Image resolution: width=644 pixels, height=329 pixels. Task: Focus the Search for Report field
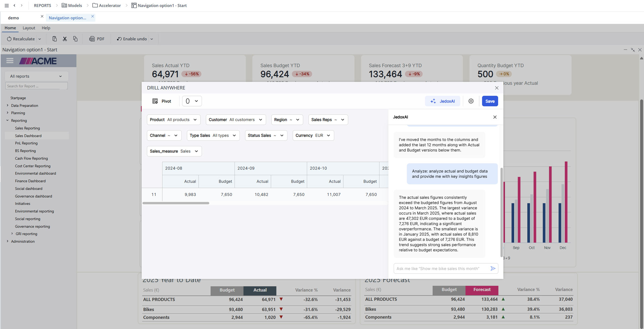pos(37,86)
